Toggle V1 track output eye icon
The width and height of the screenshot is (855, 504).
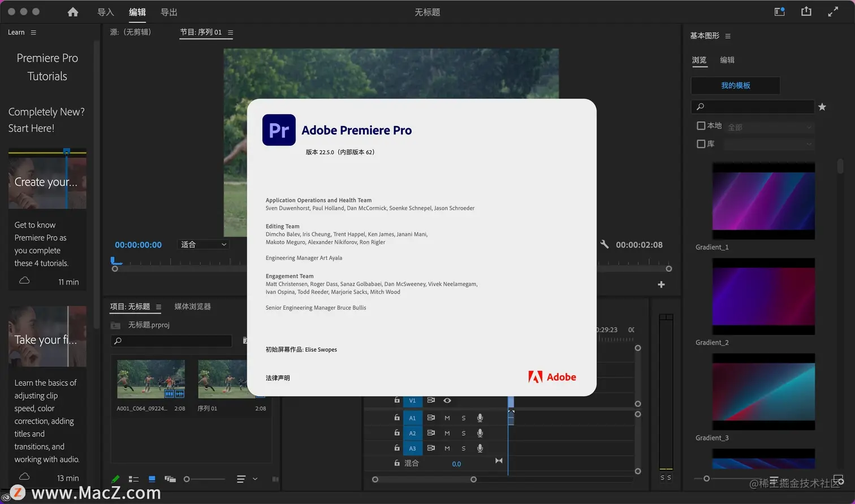(x=447, y=401)
